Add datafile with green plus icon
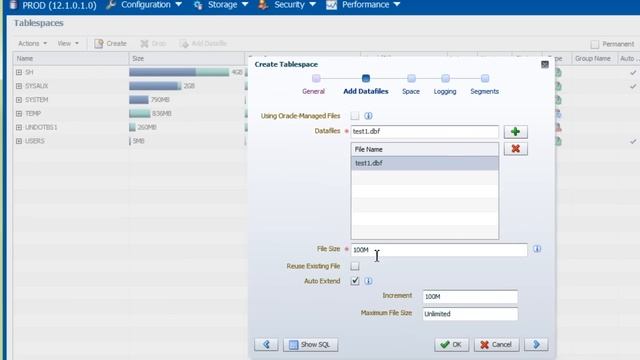 coord(516,131)
